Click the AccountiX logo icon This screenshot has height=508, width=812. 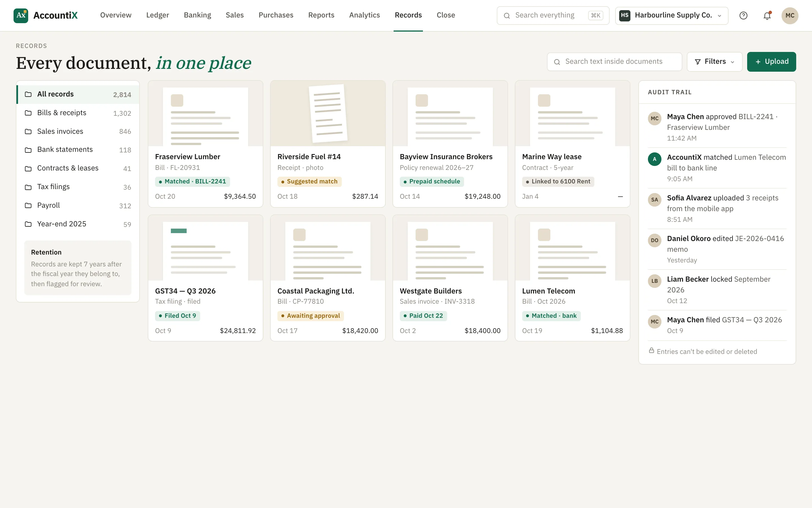coord(21,16)
